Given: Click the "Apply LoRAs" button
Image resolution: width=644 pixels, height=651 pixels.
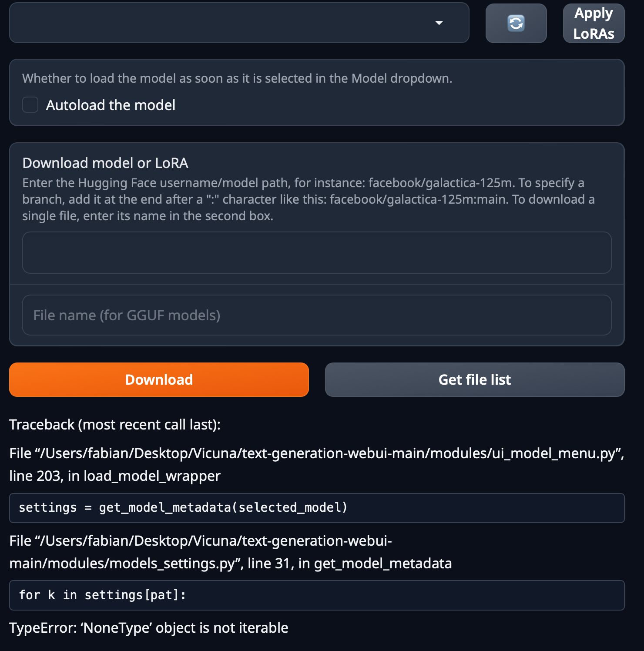Looking at the screenshot, I should 593,23.
